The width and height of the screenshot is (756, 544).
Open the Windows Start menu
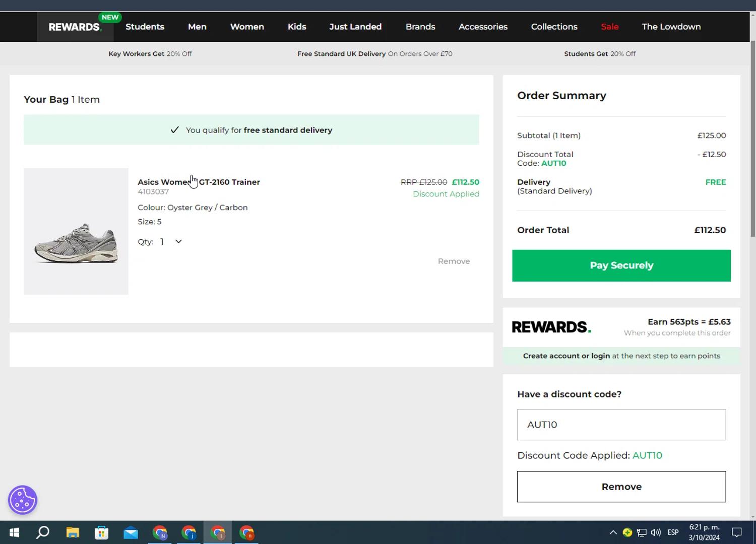14,532
